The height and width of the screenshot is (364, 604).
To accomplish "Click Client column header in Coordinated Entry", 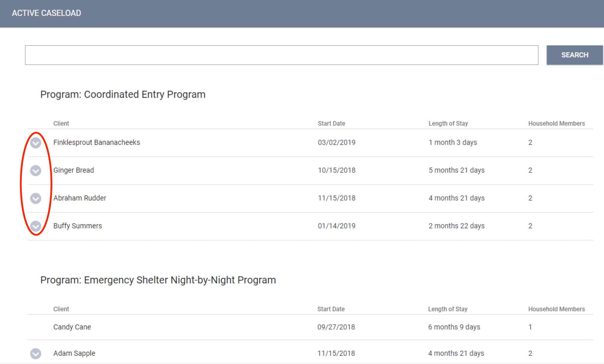I will [x=61, y=123].
